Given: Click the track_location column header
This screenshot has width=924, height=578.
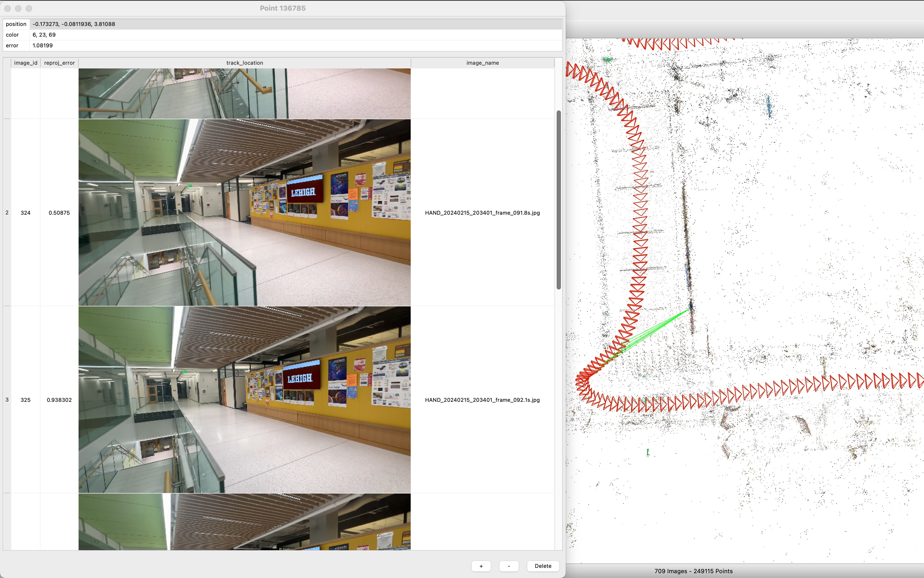Looking at the screenshot, I should (245, 63).
